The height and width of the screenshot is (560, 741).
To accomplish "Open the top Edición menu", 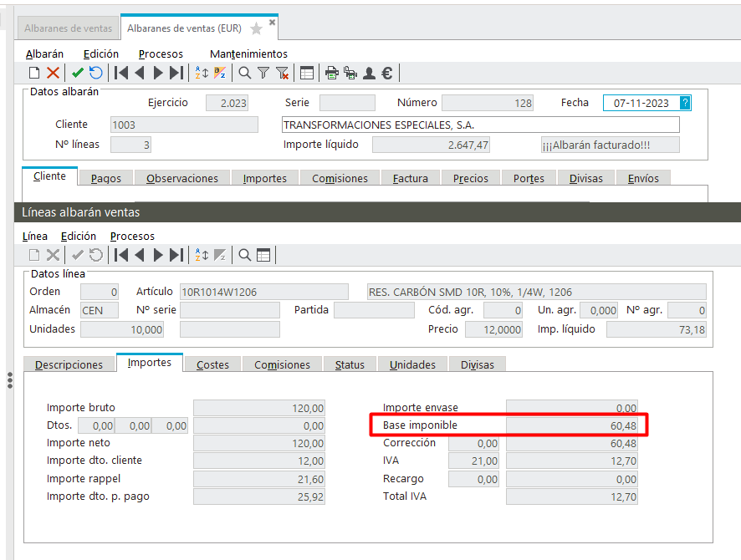I will pos(101,53).
